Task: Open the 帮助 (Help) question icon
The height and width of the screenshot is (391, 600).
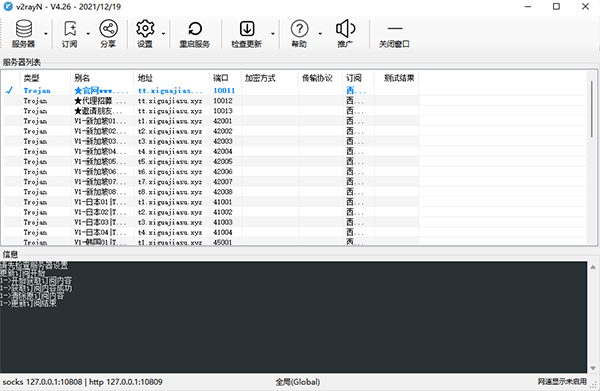Action: pos(299,34)
